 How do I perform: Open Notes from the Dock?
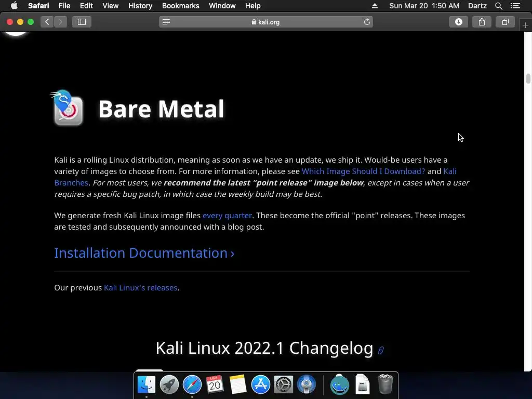[x=237, y=385]
